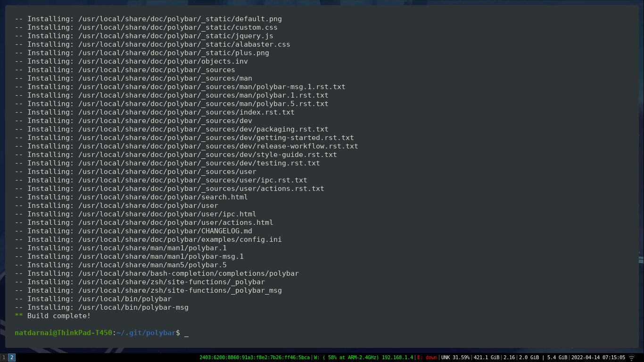Screen dimensions: 644x362
Task: Click the man5/polybar.5 install line
Action: (121, 265)
